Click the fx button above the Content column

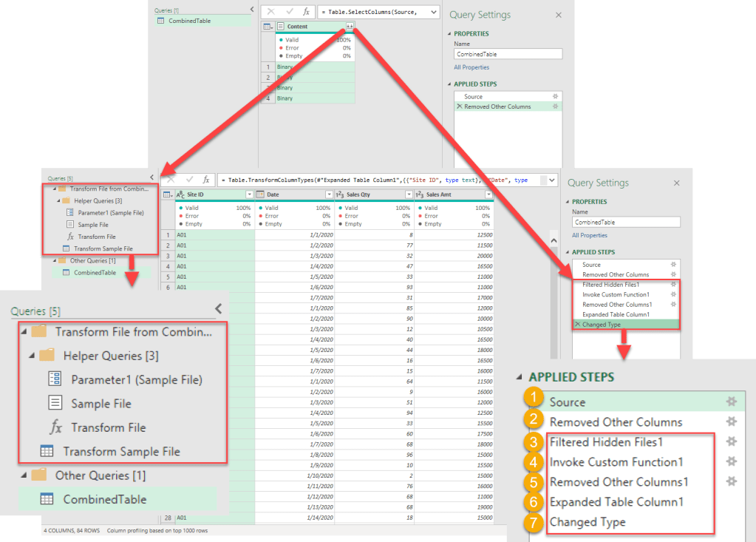tap(306, 13)
